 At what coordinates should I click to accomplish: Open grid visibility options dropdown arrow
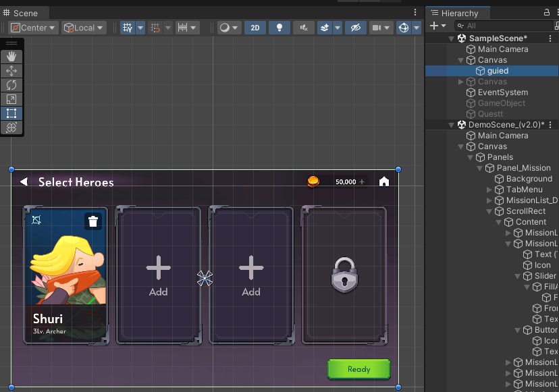(140, 28)
